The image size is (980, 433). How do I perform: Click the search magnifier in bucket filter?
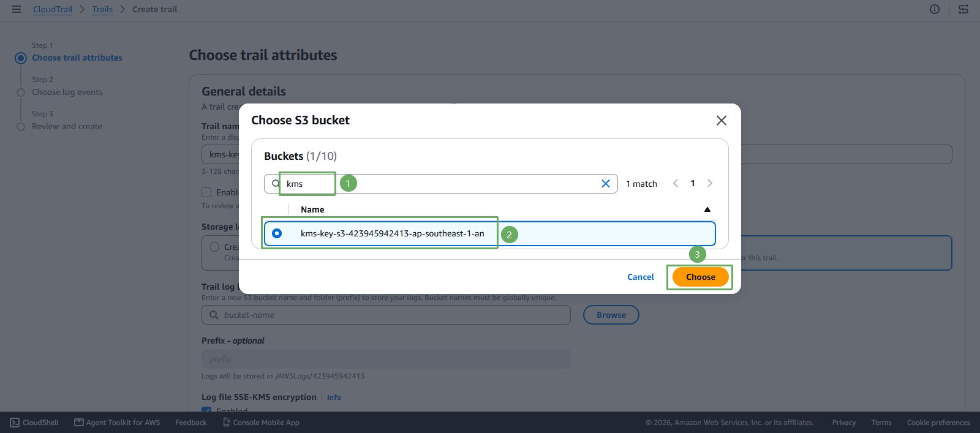click(276, 184)
